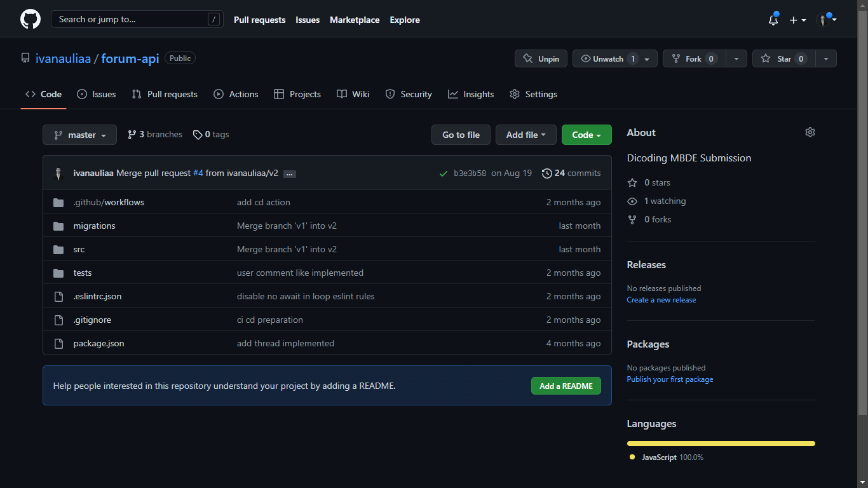
Task: Click the GitHub Octocat logo
Action: [x=31, y=19]
